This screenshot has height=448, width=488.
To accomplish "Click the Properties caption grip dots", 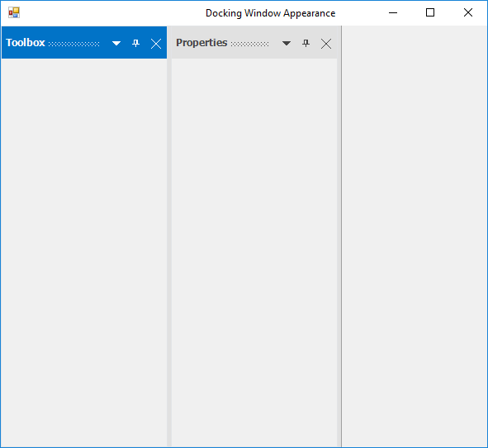I will 249,45.
